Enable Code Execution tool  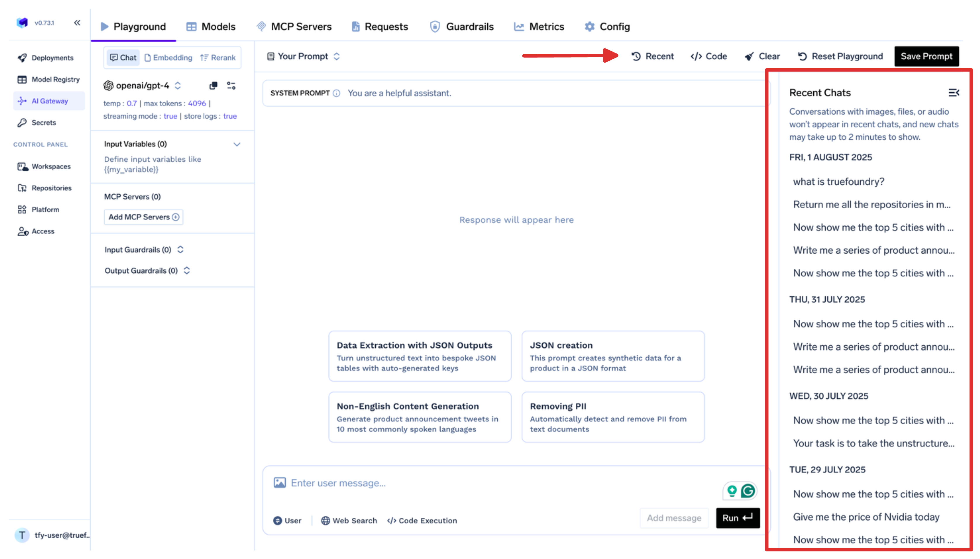[x=422, y=521]
